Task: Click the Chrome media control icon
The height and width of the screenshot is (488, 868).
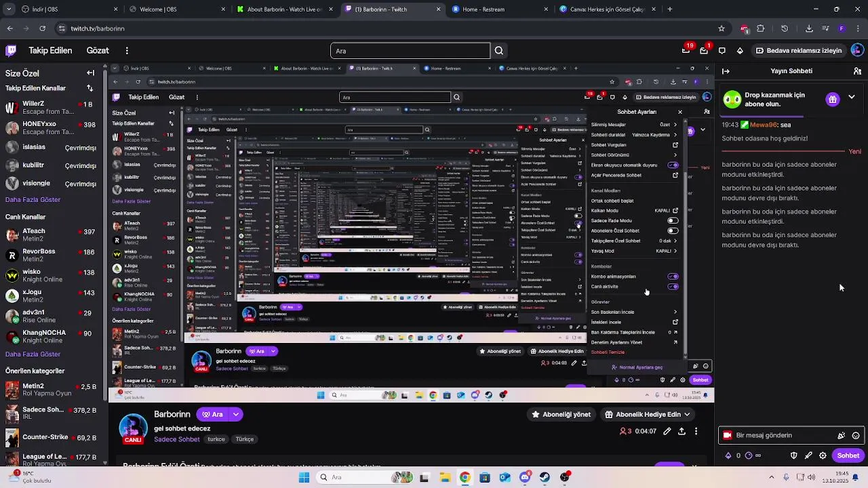Action: coord(825,28)
